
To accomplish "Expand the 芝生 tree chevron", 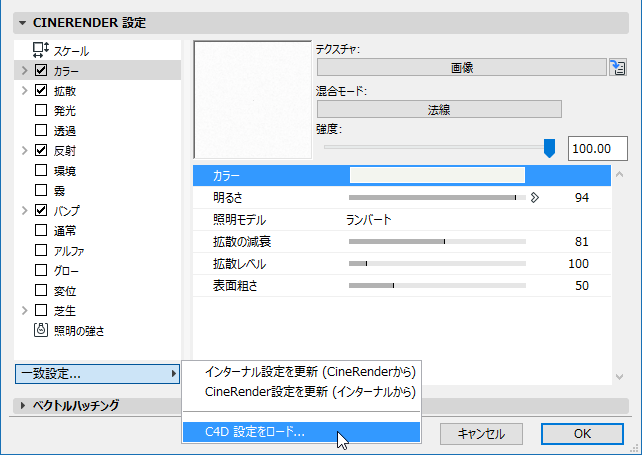I will coord(25,310).
